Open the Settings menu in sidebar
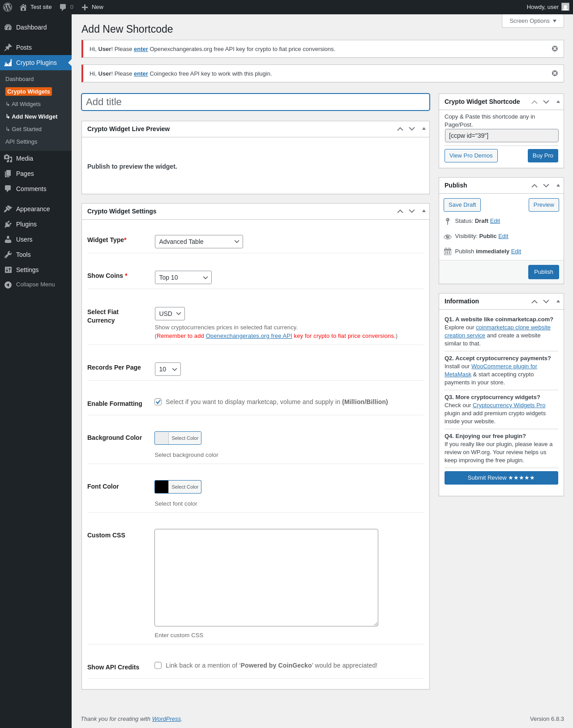This screenshot has width=573, height=728. pyautogui.click(x=36, y=270)
